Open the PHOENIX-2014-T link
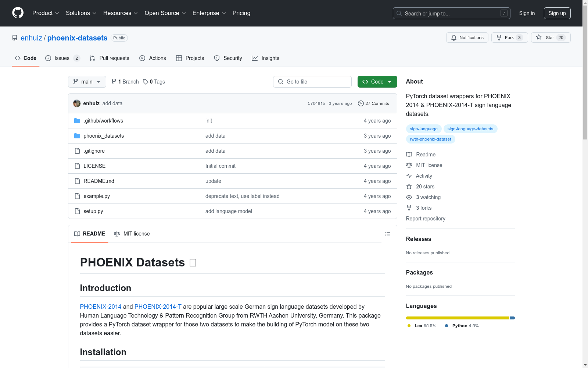Image resolution: width=588 pixels, height=368 pixels. [x=158, y=307]
